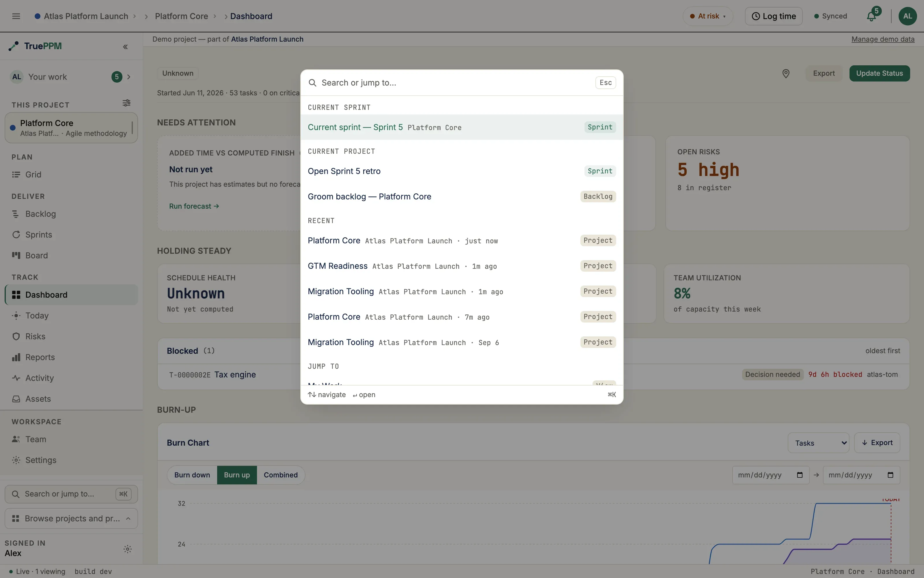This screenshot has height=578, width=924.
Task: Select Burn down chart mode
Action: [x=192, y=475]
